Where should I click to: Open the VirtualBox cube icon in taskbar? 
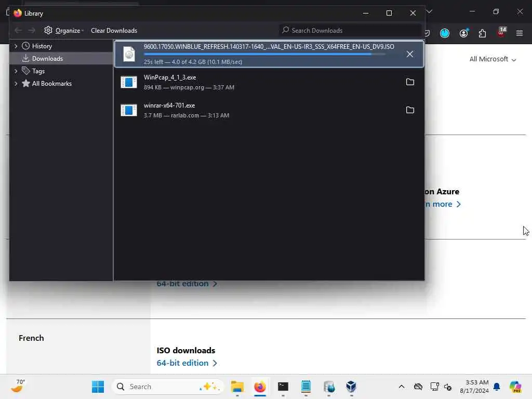[x=351, y=387]
